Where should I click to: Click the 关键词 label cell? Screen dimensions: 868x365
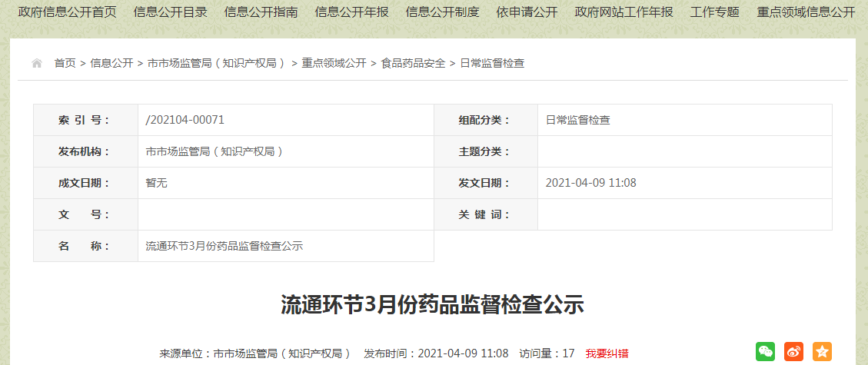coord(486,214)
